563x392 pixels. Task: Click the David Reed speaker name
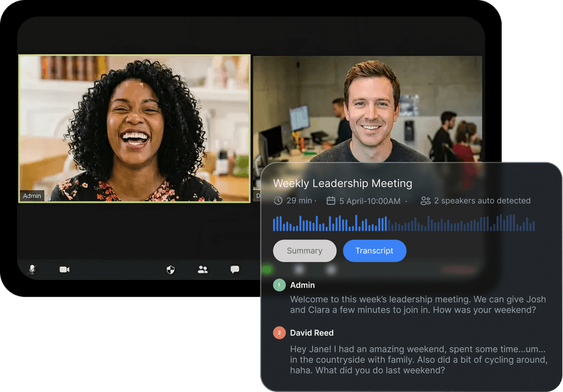[311, 333]
